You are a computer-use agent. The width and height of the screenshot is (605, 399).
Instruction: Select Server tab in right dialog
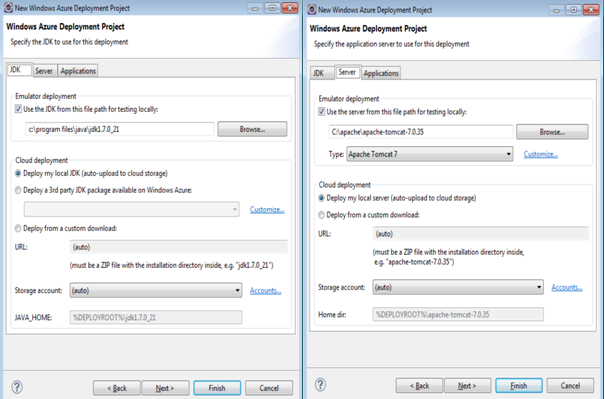[348, 72]
